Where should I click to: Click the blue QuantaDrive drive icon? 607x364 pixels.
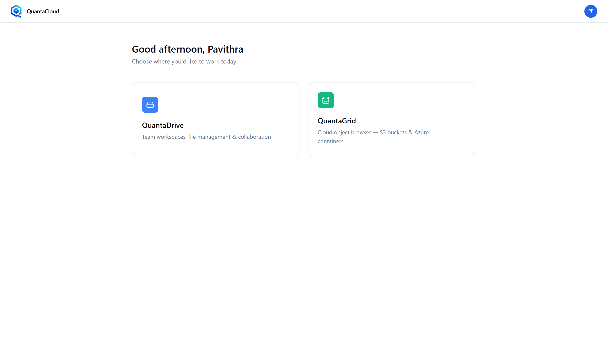click(150, 105)
